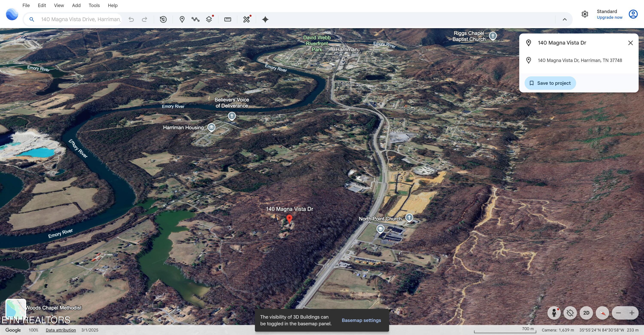Select the add placemark pin tool
The height and width of the screenshot is (335, 644).
tap(182, 19)
